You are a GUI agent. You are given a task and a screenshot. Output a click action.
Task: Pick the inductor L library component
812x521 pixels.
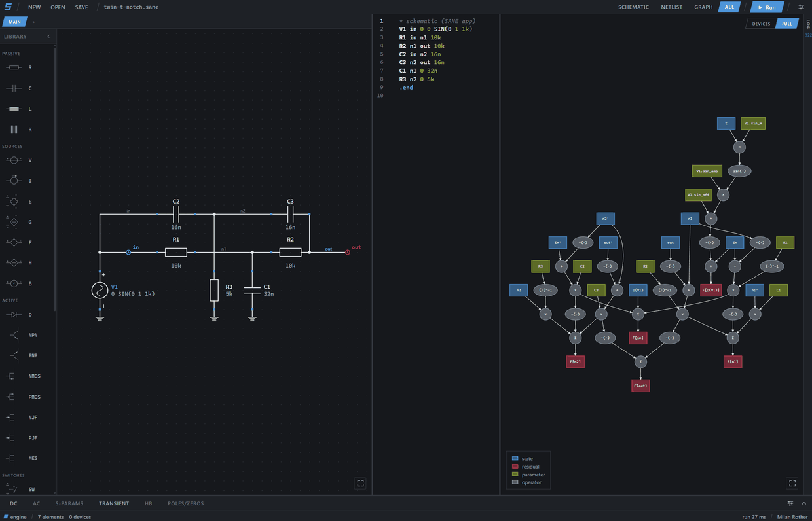(20, 109)
